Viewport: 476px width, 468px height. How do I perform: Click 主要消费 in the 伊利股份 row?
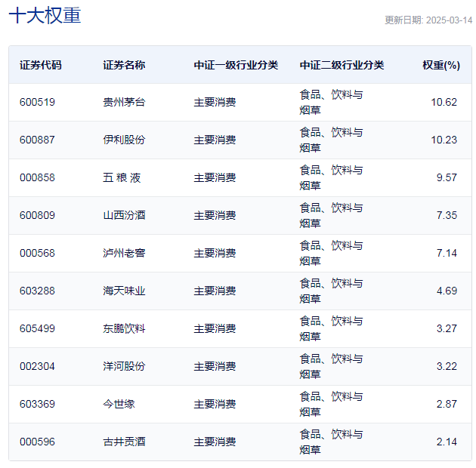215,140
